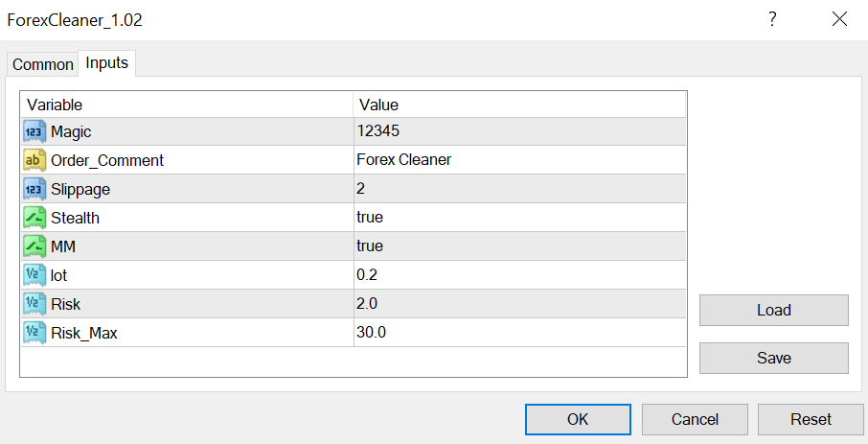This screenshot has width=868, height=444.
Task: Click the integer icon beside Slippage
Action: (x=35, y=189)
